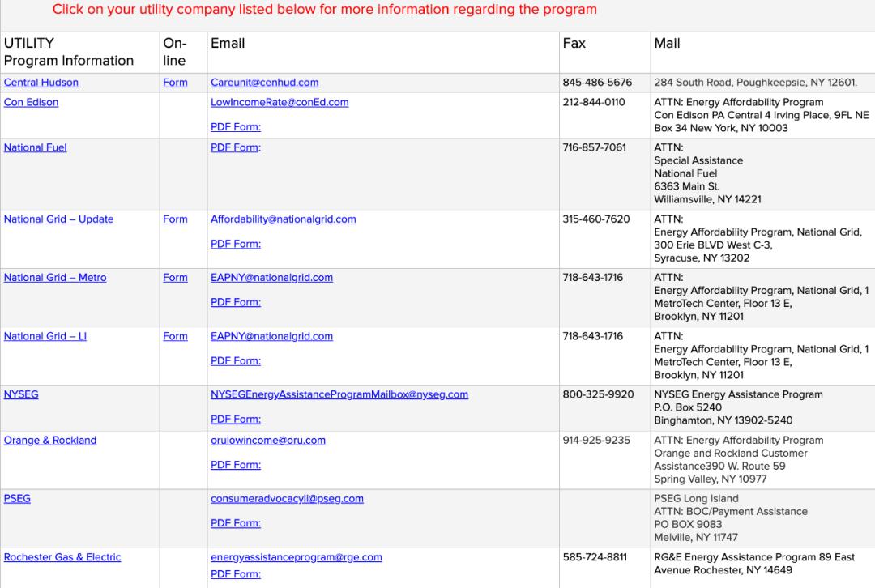The image size is (875, 588).
Task: Open the Central Hudson program information link
Action: click(x=41, y=83)
